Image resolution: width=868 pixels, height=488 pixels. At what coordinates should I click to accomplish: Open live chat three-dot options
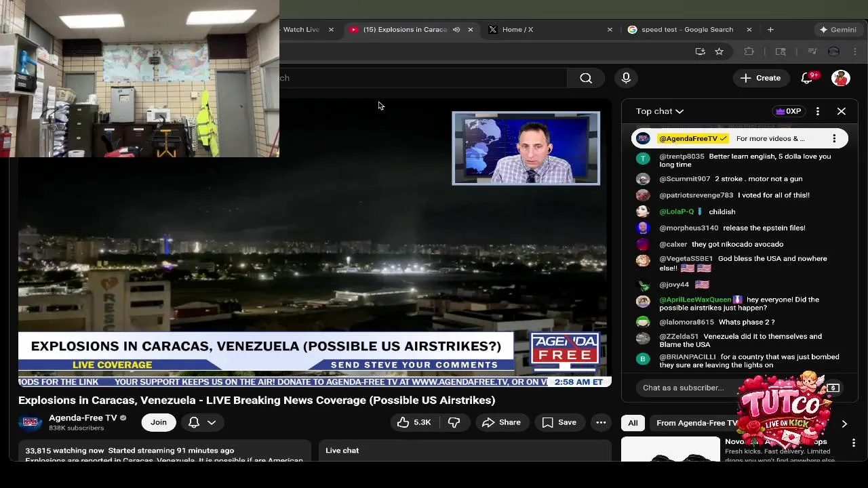818,111
